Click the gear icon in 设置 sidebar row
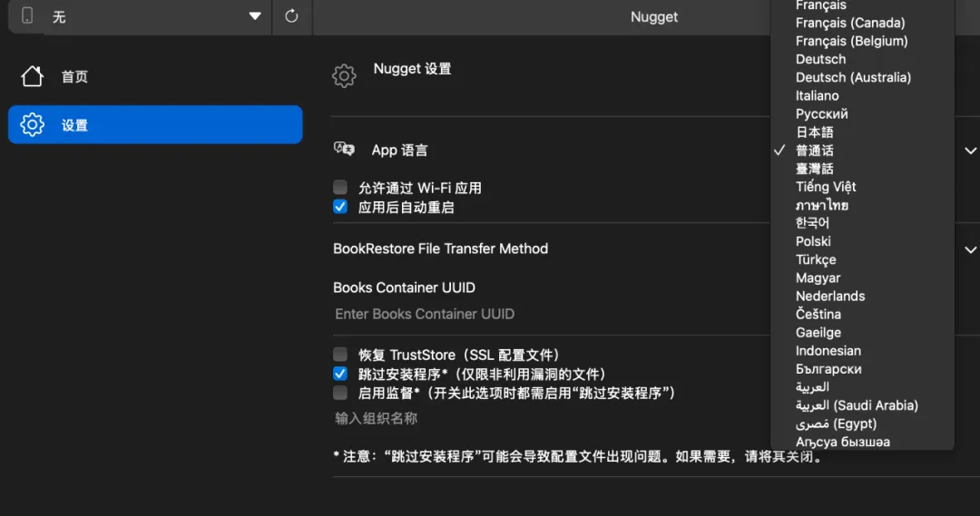The height and width of the screenshot is (516, 980). pos(32,124)
